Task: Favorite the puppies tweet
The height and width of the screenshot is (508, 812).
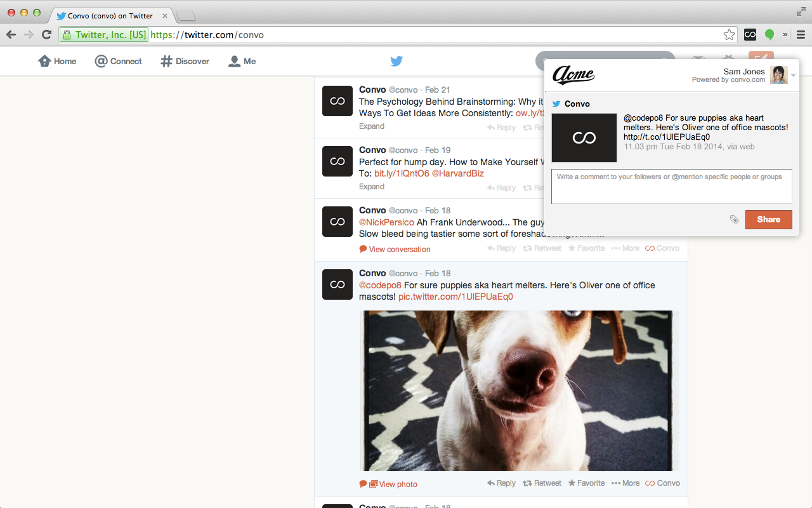Action: (586, 483)
